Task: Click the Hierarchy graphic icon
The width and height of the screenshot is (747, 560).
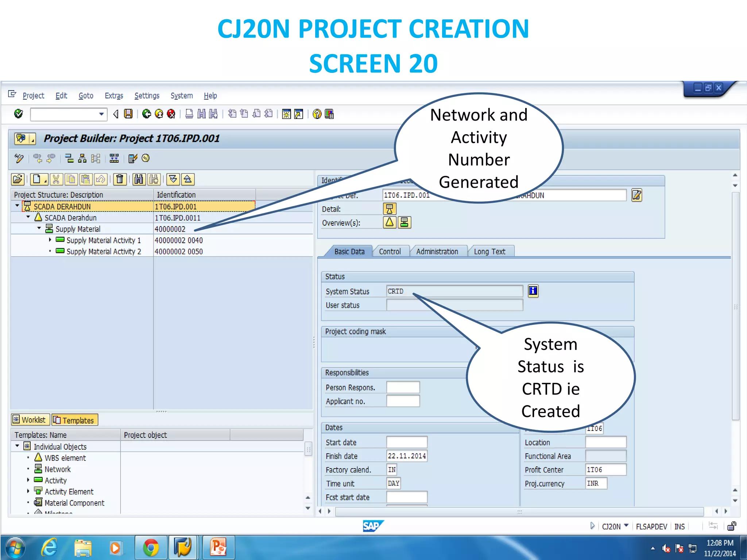Action: click(x=82, y=158)
